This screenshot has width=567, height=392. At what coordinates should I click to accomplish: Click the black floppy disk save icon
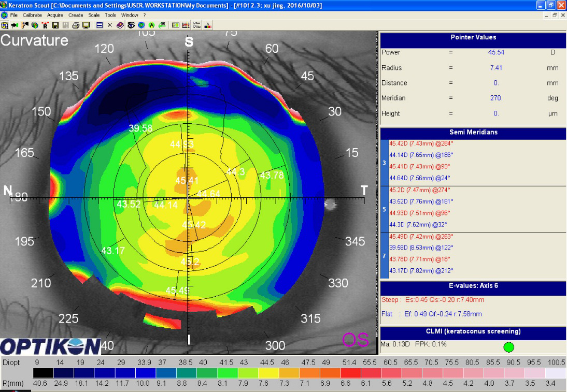55,25
